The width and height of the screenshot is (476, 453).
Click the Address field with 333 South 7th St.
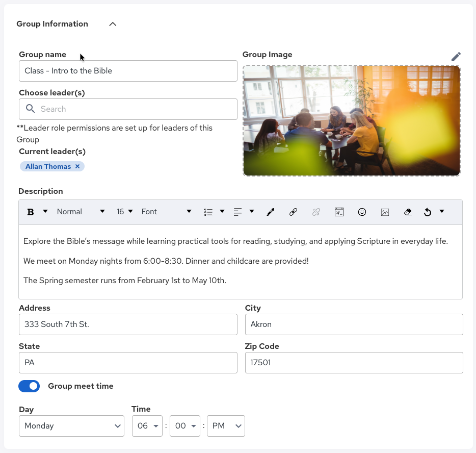pos(128,324)
